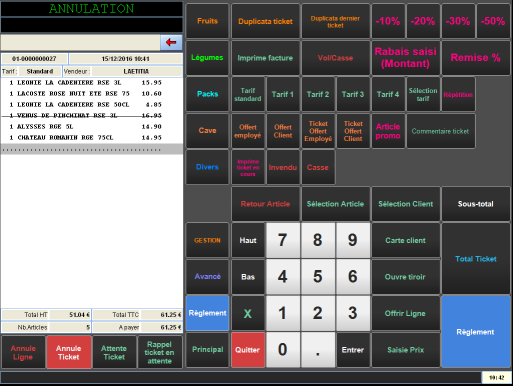
Task: Click Ticket Offert Client button
Action: click(353, 131)
